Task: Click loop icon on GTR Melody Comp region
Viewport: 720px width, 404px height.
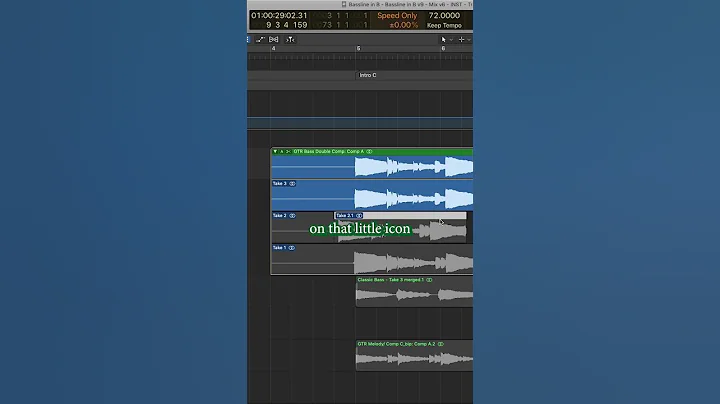Action: 440,344
